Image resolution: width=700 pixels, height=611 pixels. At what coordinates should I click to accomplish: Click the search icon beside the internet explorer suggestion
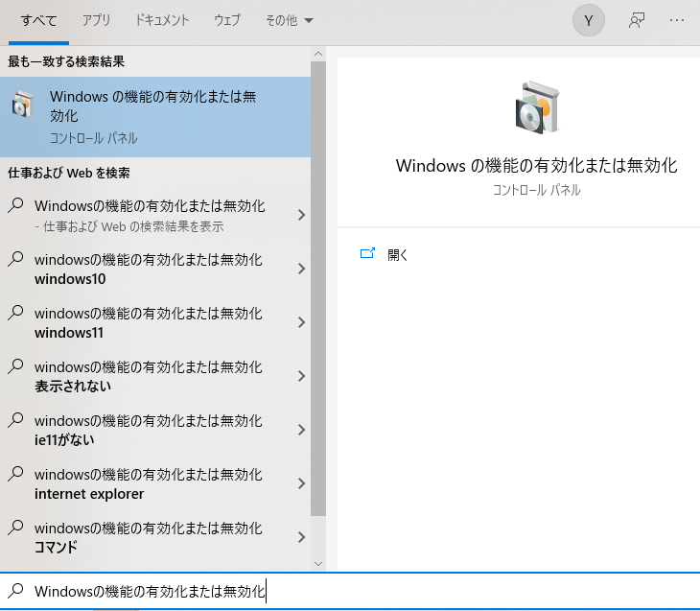point(15,474)
